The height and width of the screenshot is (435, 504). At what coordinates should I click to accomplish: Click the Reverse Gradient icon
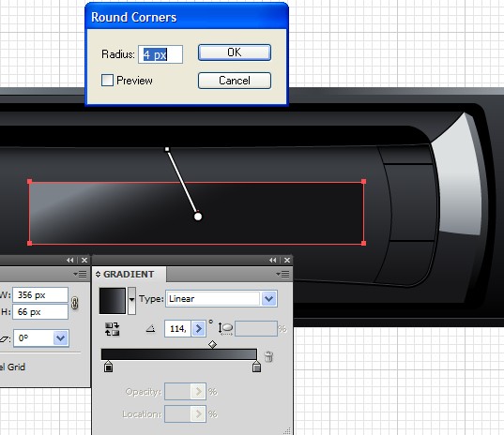[112, 329]
